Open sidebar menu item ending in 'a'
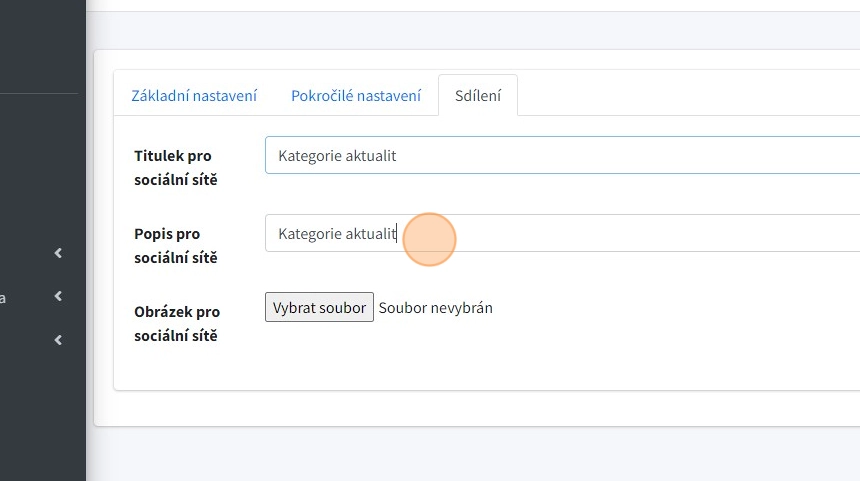The height and width of the screenshot is (481, 860). coord(4,297)
